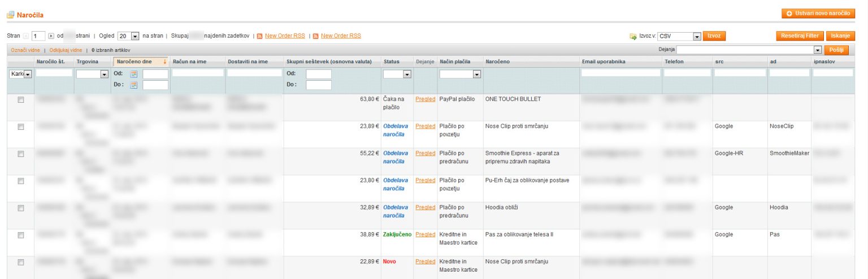Viewport: 868px width, 279px height.
Task: Click the Iskanje search button
Action: (840, 36)
